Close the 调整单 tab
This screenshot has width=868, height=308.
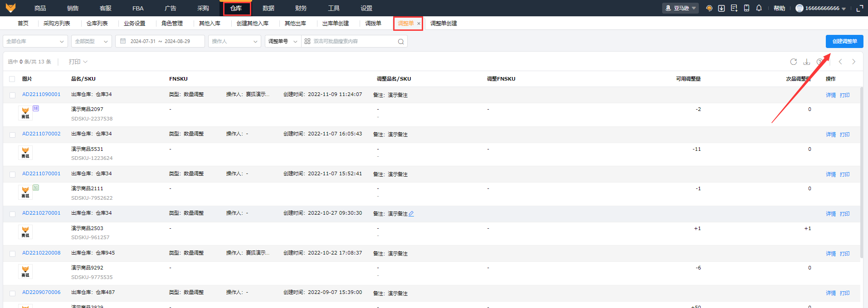click(419, 24)
